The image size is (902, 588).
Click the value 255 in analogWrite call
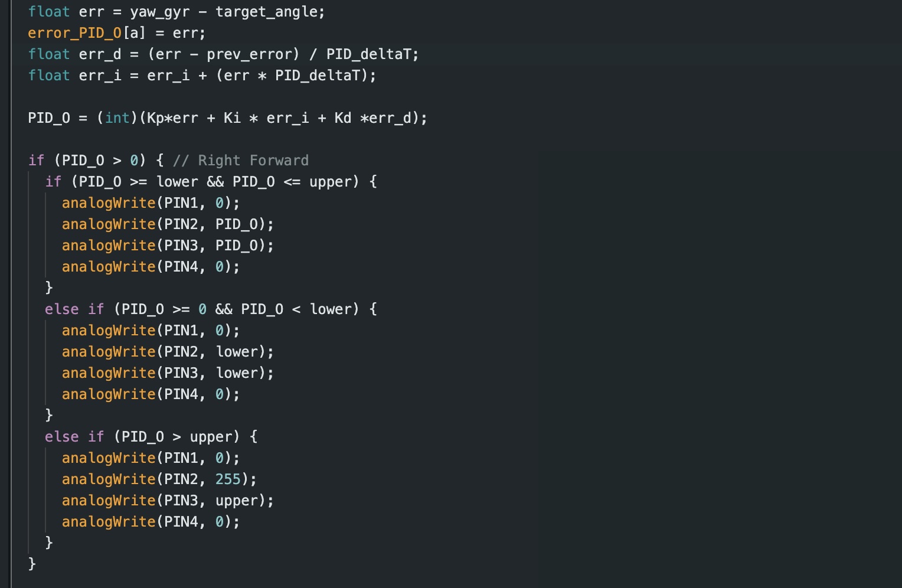[228, 479]
